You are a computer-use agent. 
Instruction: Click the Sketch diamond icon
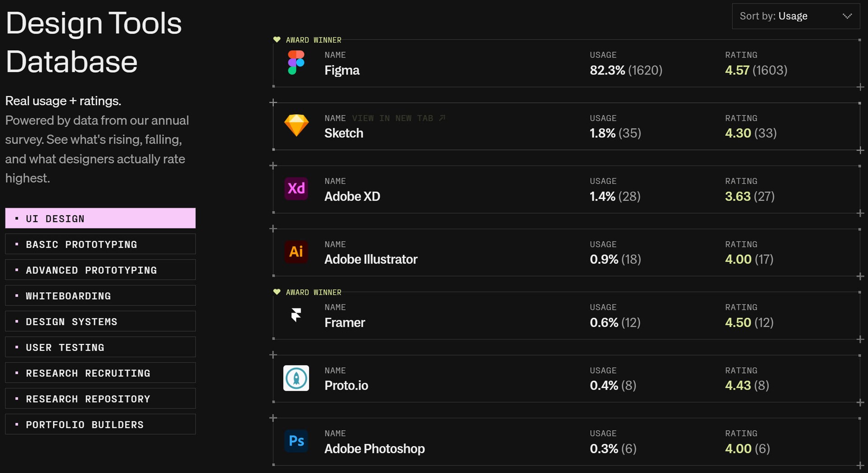point(296,125)
